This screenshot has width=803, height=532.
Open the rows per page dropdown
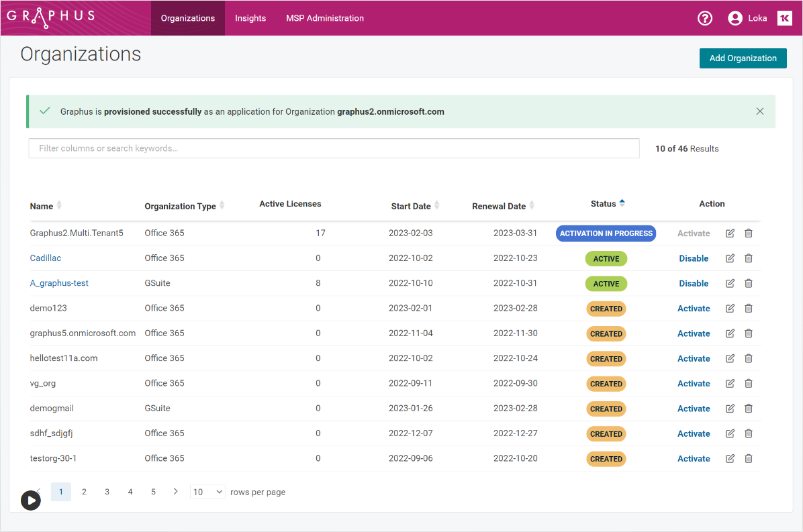[207, 492]
